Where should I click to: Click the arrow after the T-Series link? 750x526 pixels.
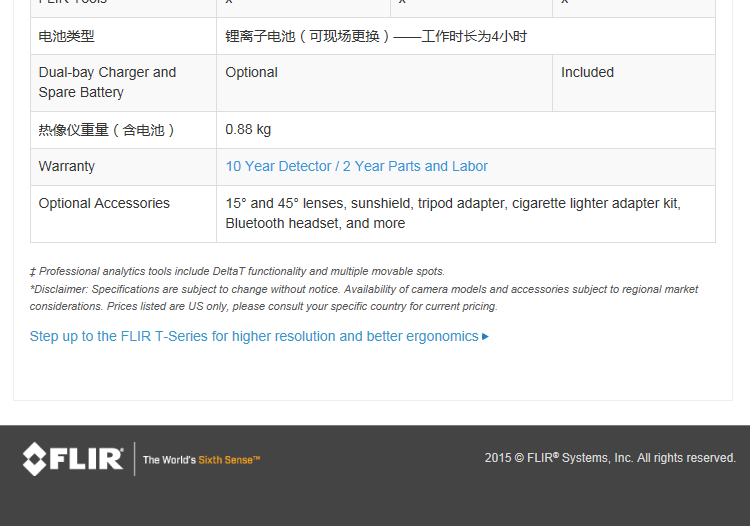click(486, 337)
